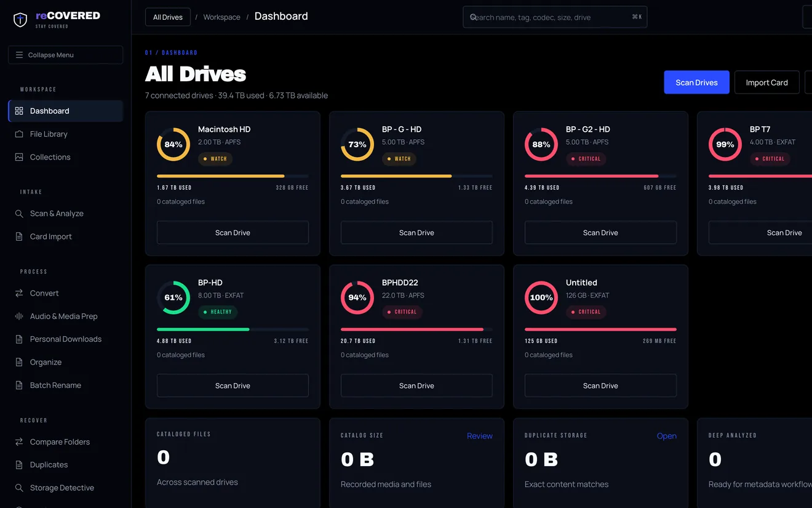Screen dimensions: 812x508
Task: Click the Workspace breadcrumb link
Action: [222, 17]
